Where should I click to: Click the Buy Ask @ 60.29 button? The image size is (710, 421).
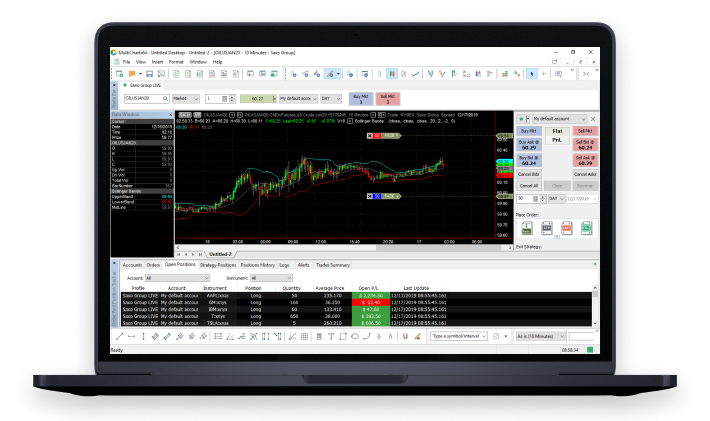pos(529,145)
